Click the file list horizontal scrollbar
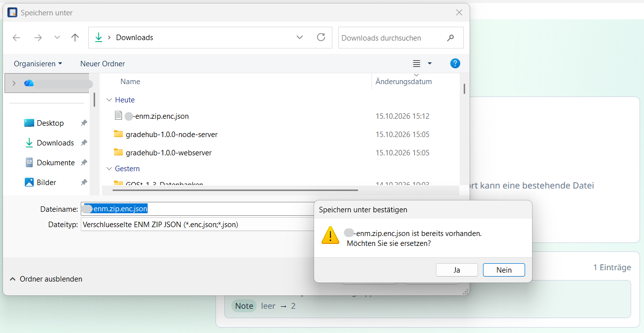The height and width of the screenshot is (333, 644). [235, 190]
